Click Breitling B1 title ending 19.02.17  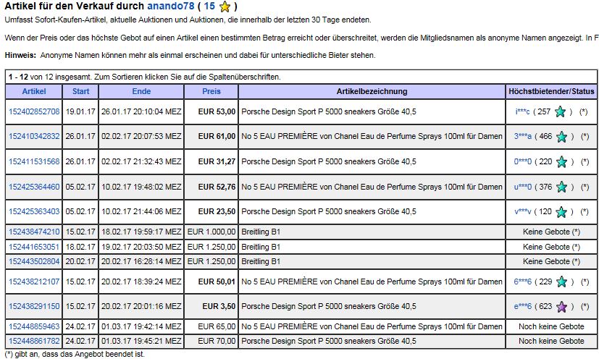click(261, 247)
